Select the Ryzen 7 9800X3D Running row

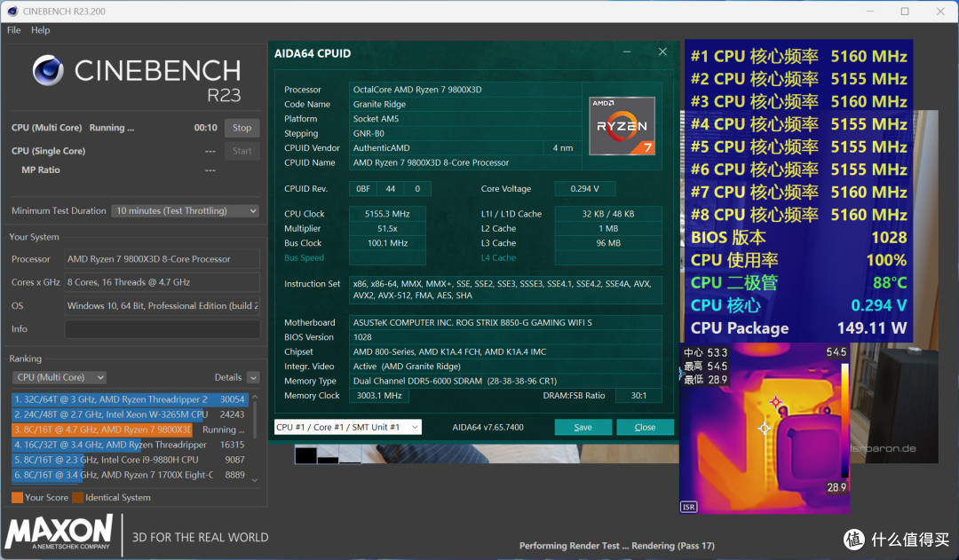click(x=130, y=430)
